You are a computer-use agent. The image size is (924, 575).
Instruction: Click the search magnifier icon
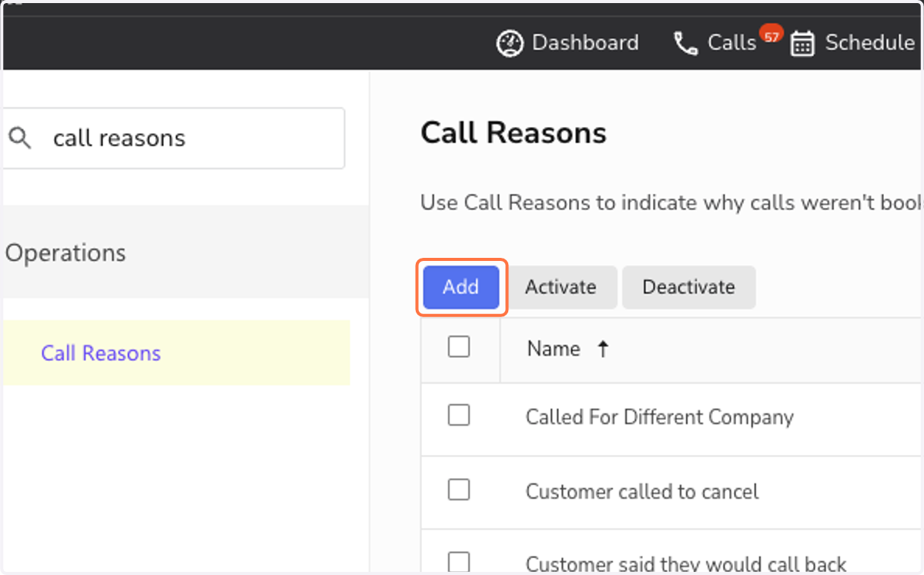20,139
